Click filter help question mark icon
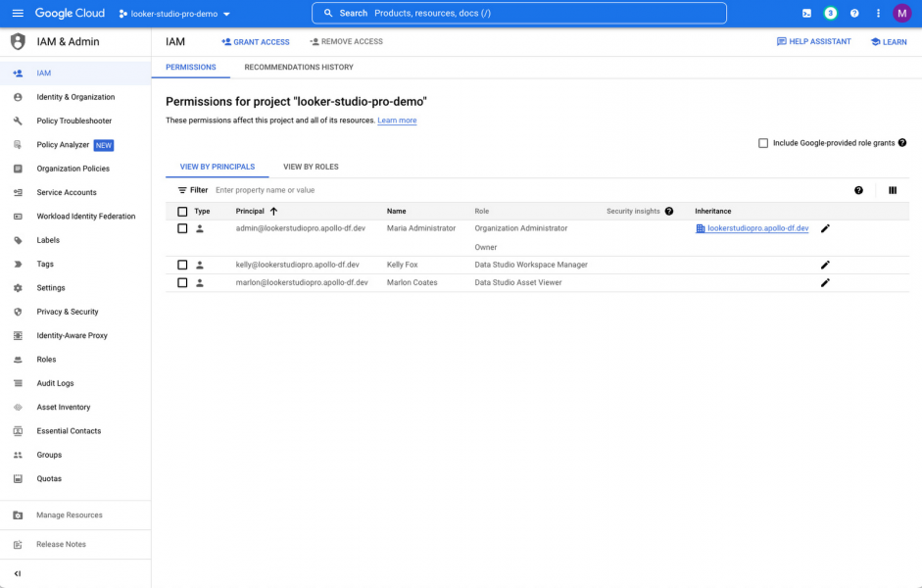Image resolution: width=922 pixels, height=588 pixels. coord(858,190)
